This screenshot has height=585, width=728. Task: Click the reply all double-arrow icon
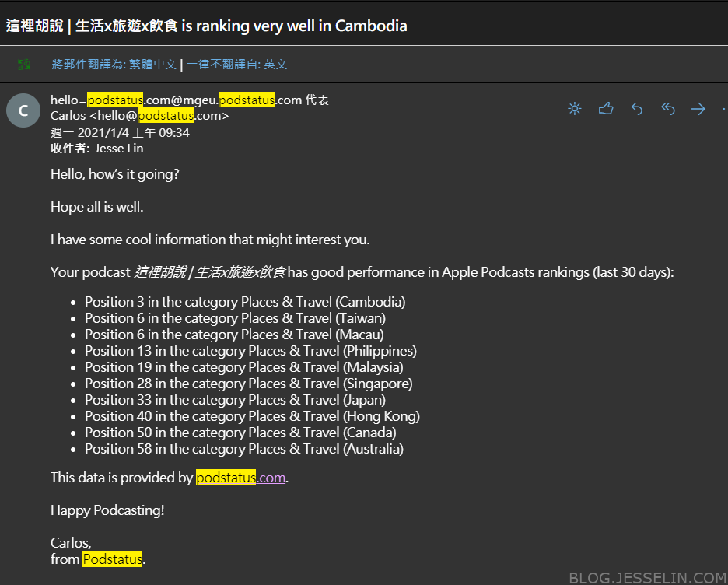coord(667,109)
